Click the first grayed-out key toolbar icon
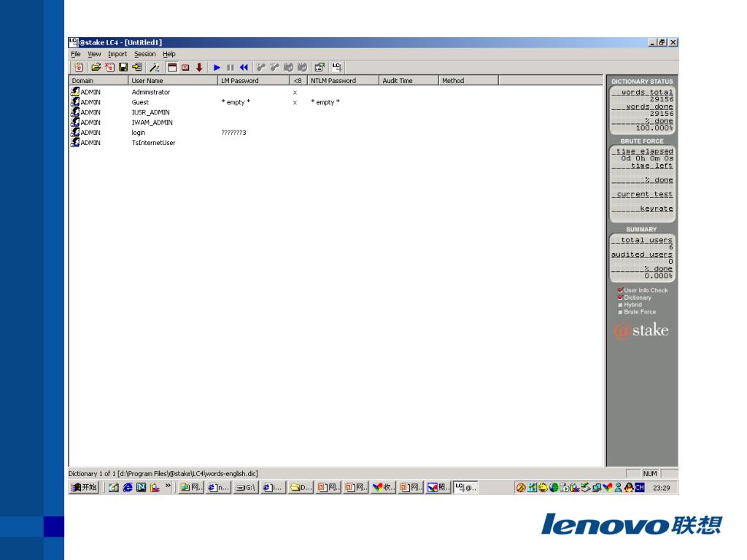 261,68
